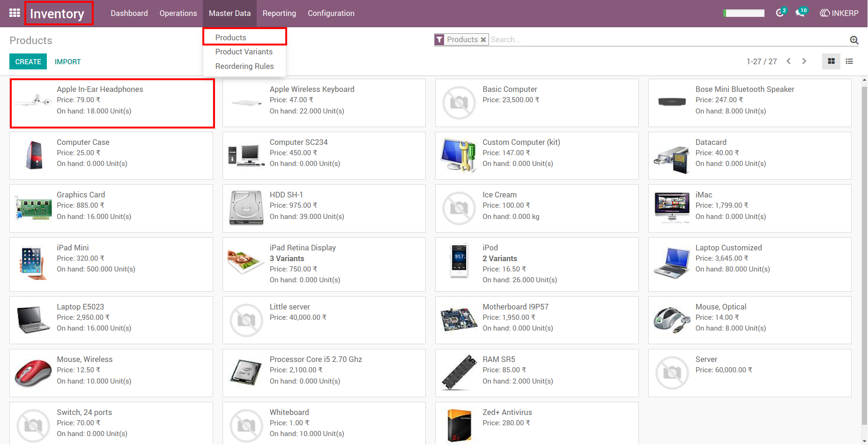Click the activities clock icon with badge 2
This screenshot has width=868, height=445.
point(780,12)
